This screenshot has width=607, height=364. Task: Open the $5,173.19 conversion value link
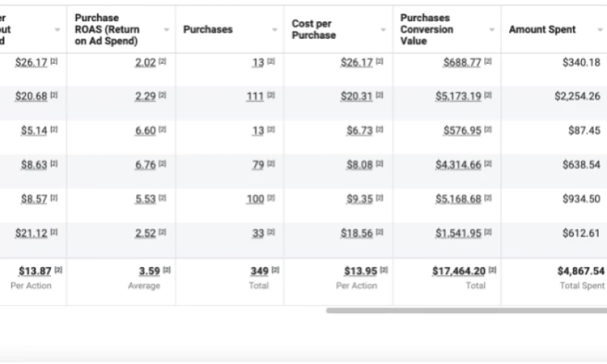coord(458,96)
